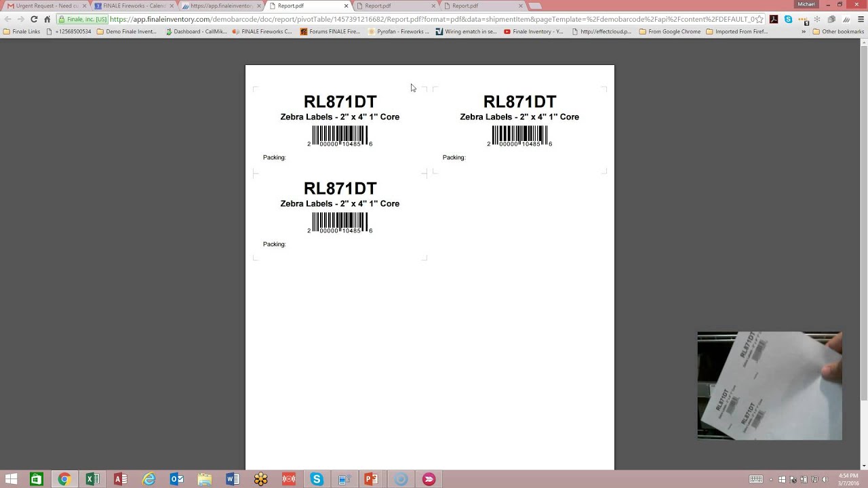Click the Finale, Inc. [US] security badge

pos(82,19)
